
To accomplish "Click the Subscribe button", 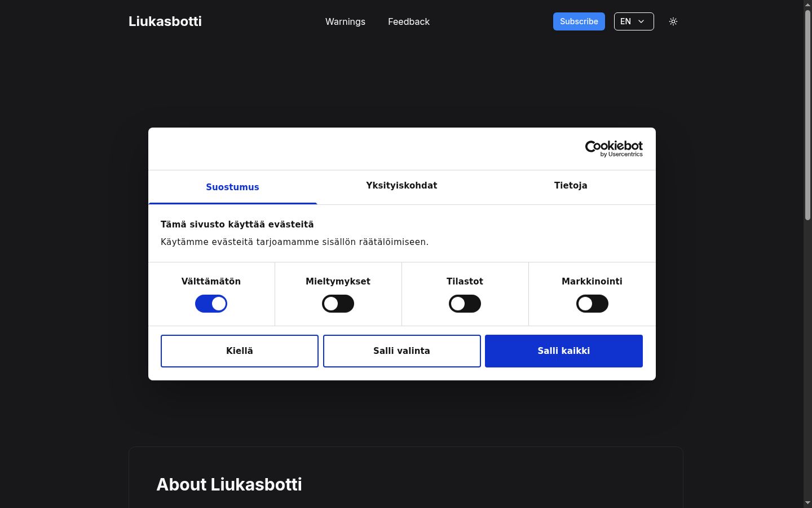I will pos(579,21).
